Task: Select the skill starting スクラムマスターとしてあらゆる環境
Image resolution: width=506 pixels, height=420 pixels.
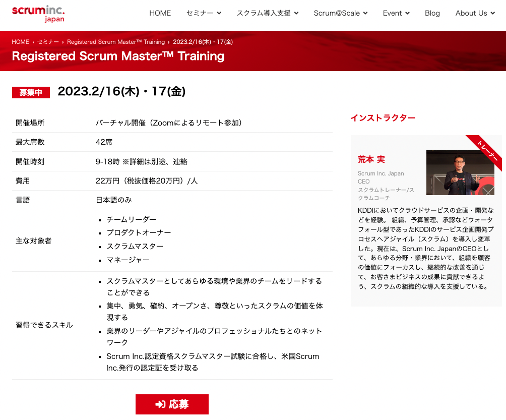Action: (x=214, y=287)
